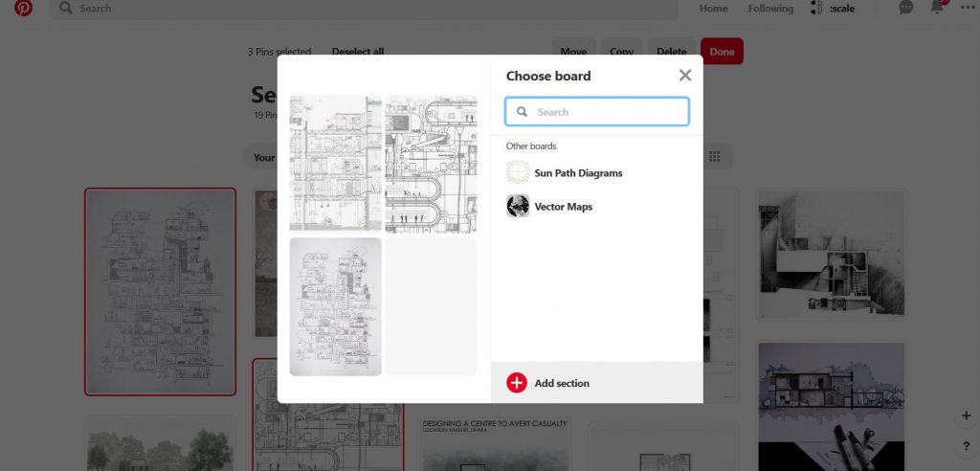The height and width of the screenshot is (471, 980).
Task: Click the Pinterest logo icon
Action: tap(23, 8)
